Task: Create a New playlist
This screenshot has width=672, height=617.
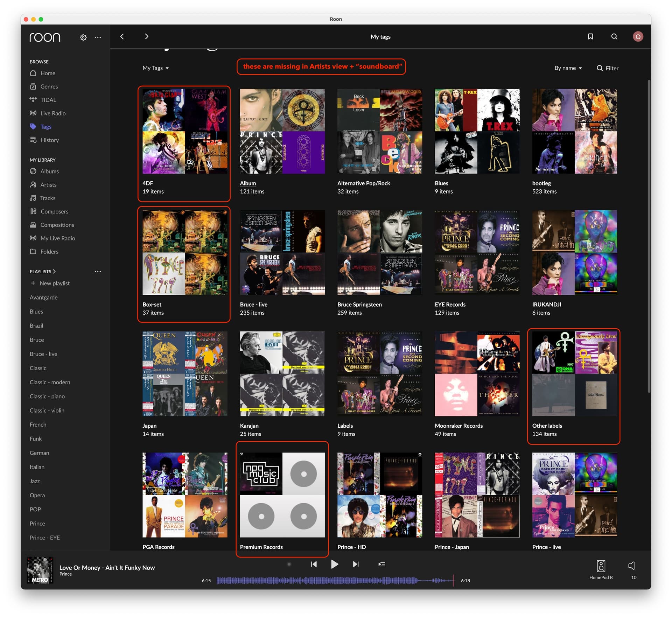Action: (50, 283)
